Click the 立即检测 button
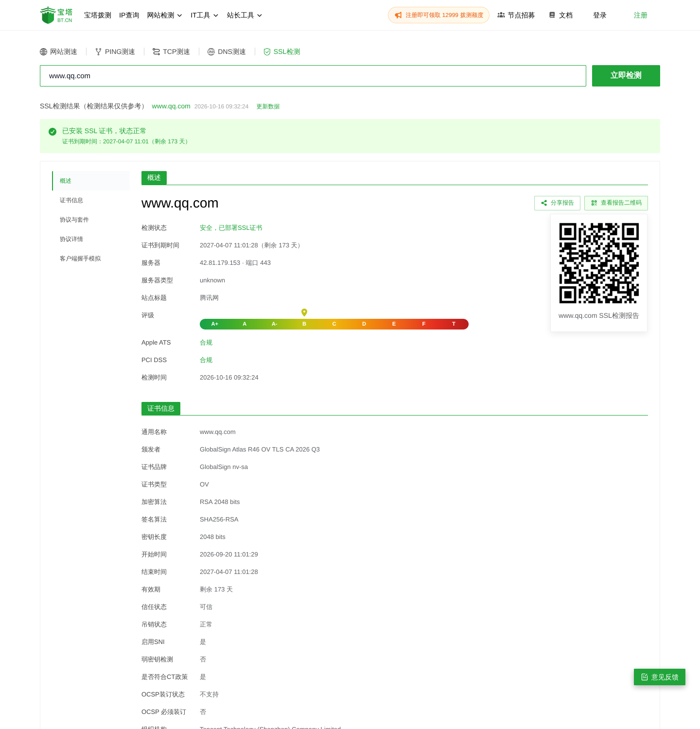This screenshot has height=729, width=700. [626, 76]
